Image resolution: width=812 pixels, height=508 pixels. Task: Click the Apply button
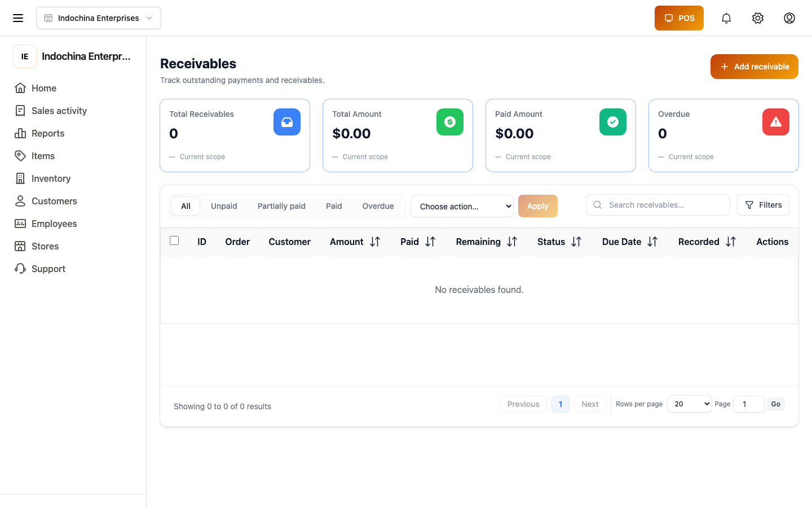point(538,206)
